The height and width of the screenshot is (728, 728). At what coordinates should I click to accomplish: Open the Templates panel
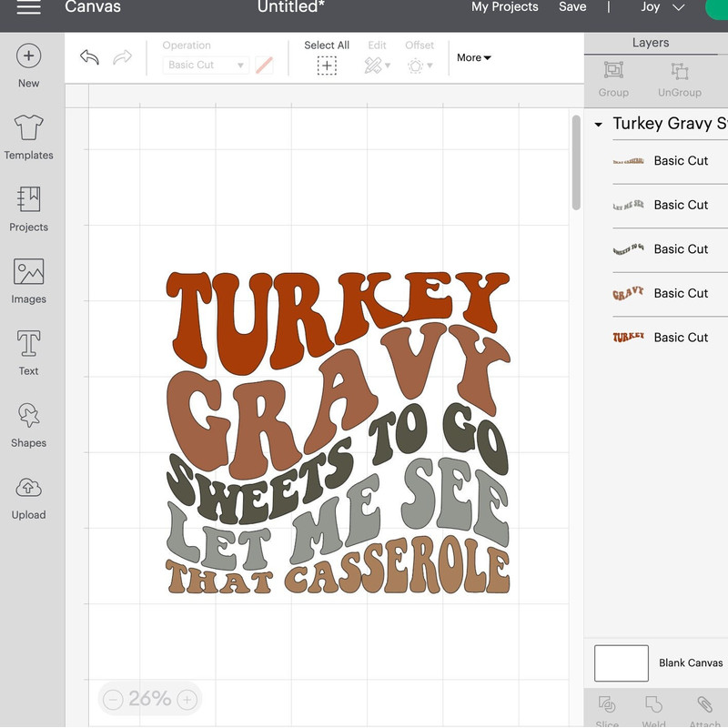point(28,129)
